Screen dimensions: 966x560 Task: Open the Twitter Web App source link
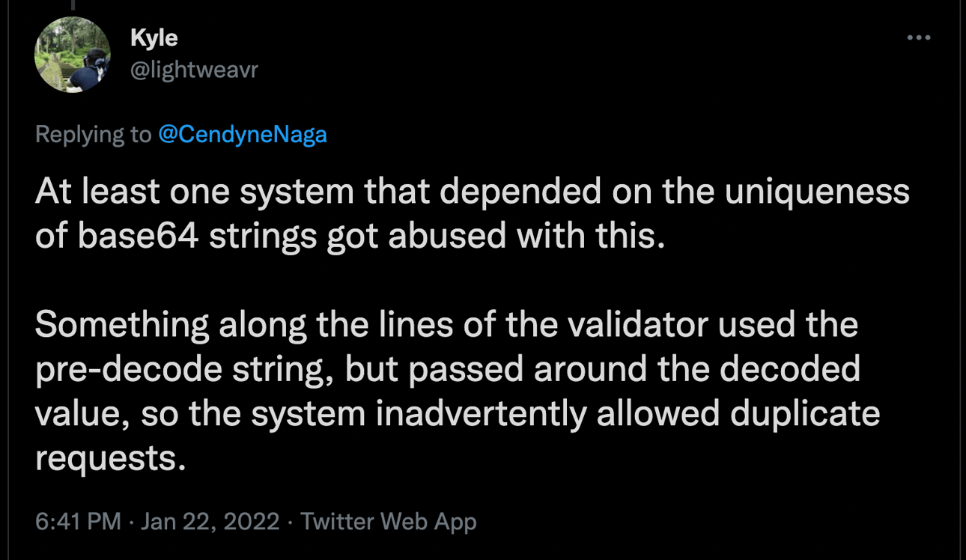(389, 521)
